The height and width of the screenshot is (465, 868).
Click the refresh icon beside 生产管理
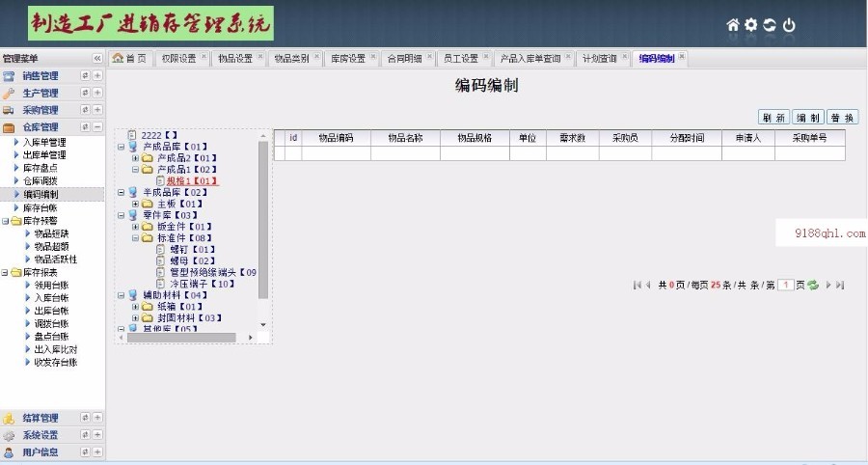(x=85, y=93)
